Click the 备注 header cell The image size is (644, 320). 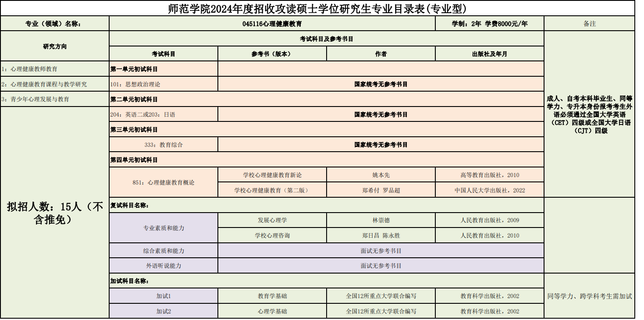click(x=590, y=24)
